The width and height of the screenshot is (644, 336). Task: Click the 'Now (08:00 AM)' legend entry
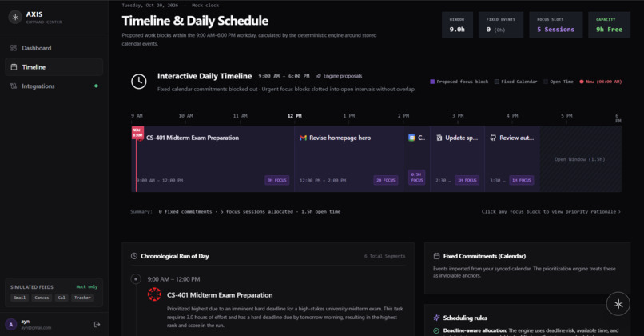[601, 82]
